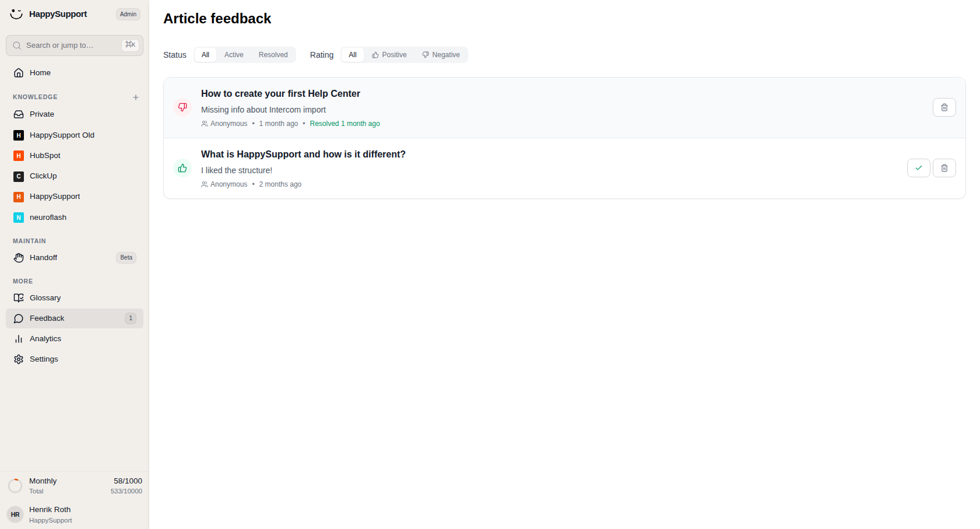Filter rating by Negative

point(441,55)
